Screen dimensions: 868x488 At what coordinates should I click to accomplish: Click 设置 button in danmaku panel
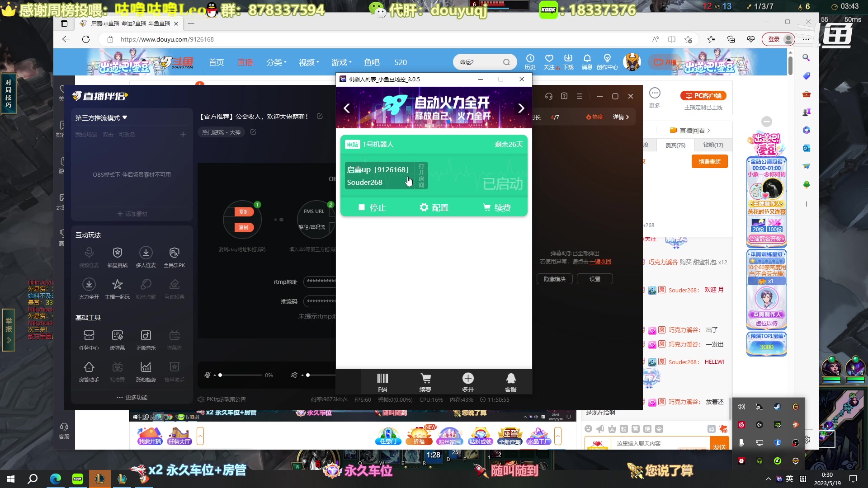click(x=595, y=279)
